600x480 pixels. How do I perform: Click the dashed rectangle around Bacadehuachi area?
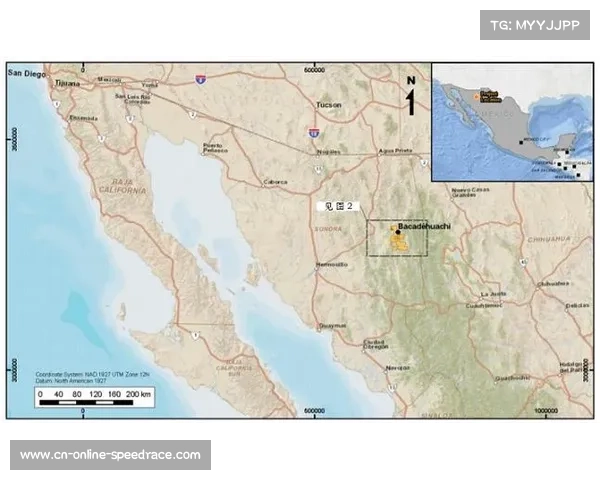(x=397, y=238)
